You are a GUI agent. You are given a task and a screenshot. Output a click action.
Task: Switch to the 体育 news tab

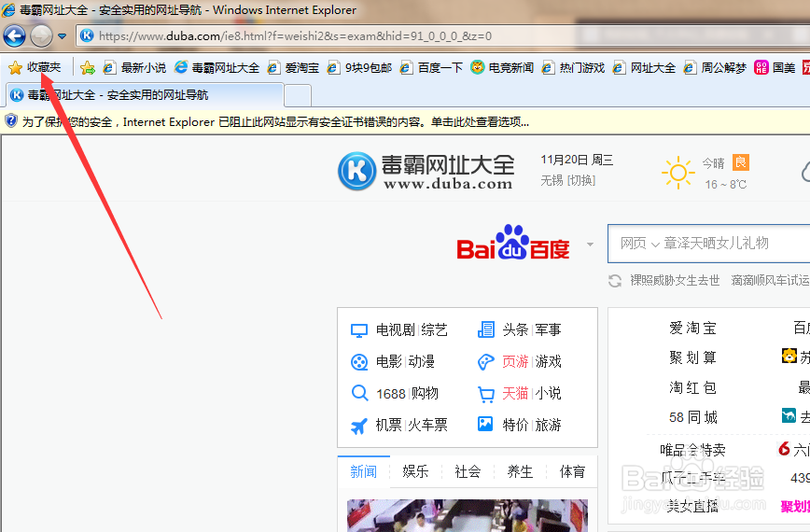[x=572, y=471]
